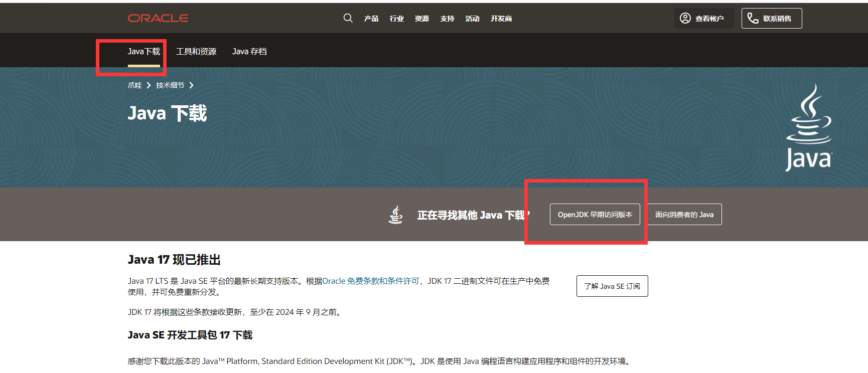Screen dimensions: 868x373
Task: Click the Java 下载 page heading
Action: pyautogui.click(x=167, y=113)
